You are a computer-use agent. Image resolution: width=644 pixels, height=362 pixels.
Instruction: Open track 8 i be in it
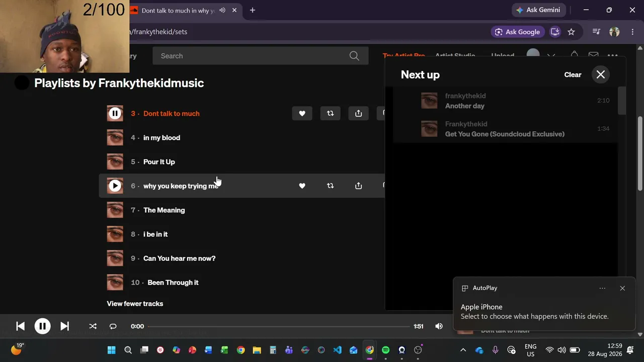coord(155,234)
